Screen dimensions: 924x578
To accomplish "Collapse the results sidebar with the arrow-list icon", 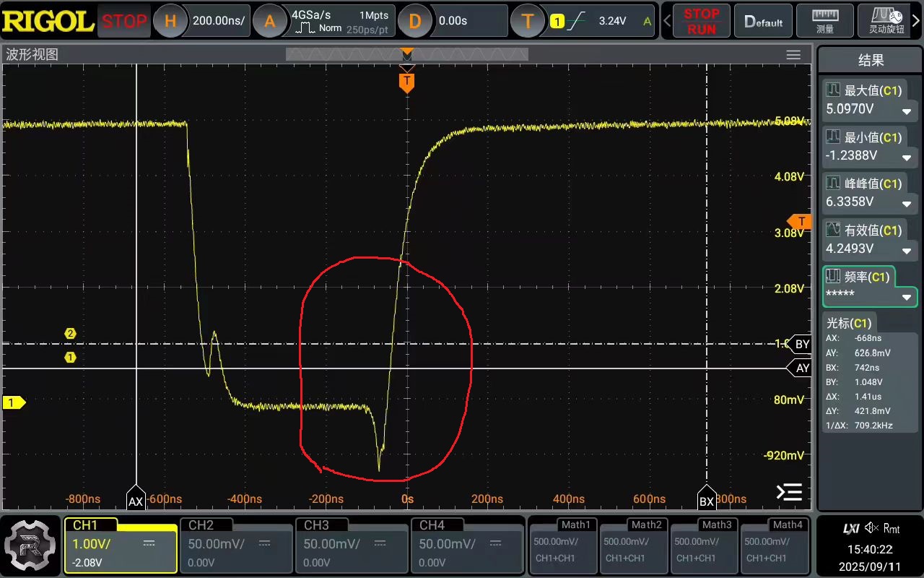I will click(x=789, y=492).
